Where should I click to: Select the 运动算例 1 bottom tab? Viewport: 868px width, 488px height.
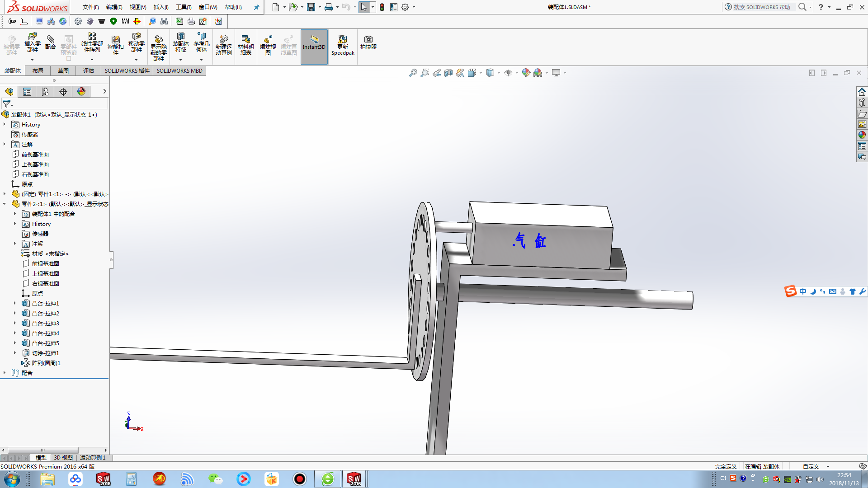coord(93,458)
